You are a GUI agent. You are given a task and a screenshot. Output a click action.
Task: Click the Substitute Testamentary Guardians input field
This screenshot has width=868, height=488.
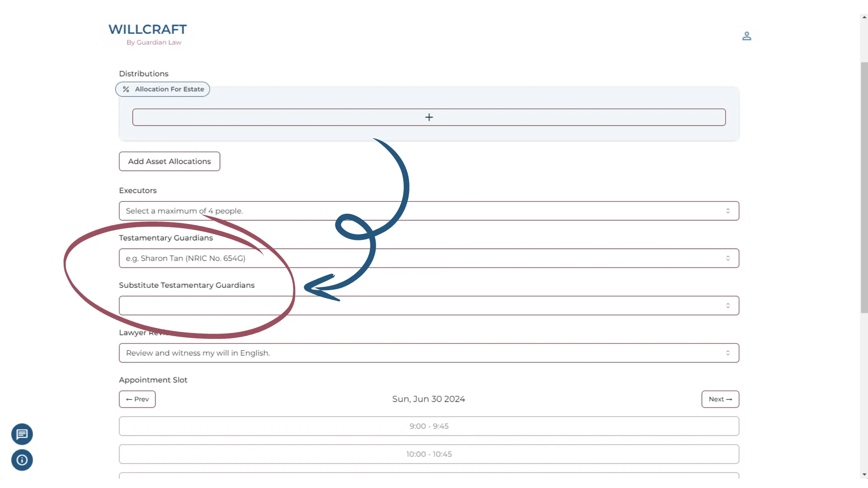pyautogui.click(x=429, y=305)
